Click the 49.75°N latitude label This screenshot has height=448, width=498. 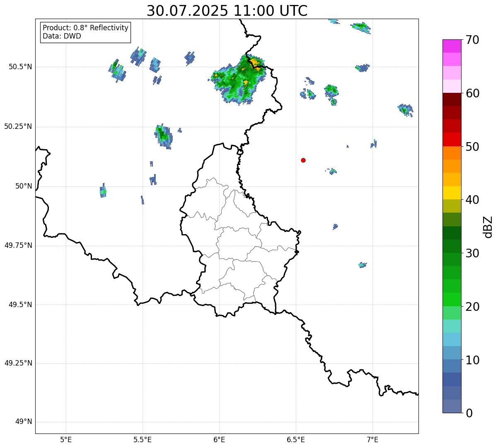click(x=18, y=245)
